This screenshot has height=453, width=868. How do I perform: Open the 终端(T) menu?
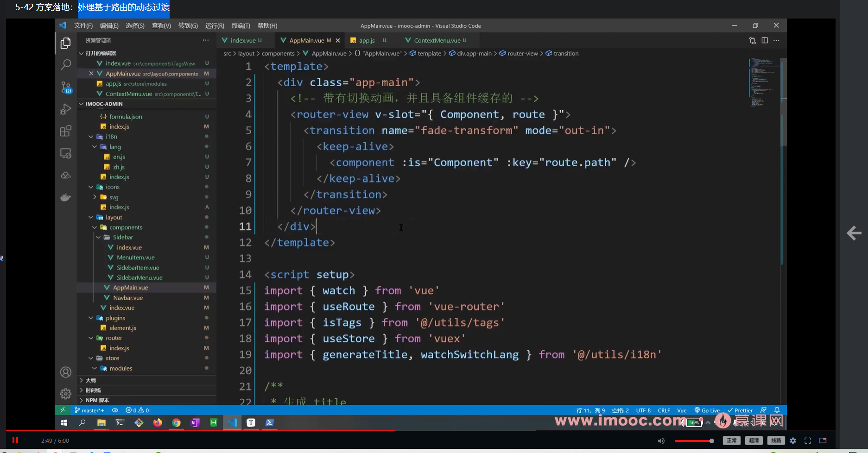[241, 25]
